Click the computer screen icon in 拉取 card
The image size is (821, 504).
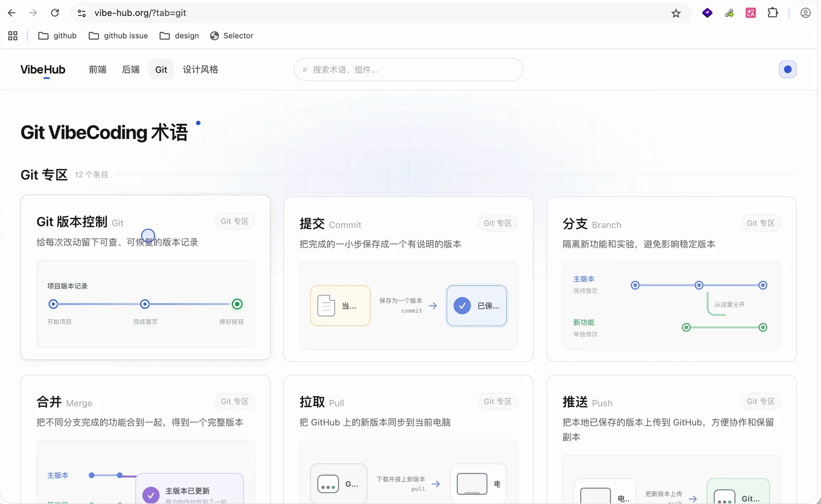472,484
